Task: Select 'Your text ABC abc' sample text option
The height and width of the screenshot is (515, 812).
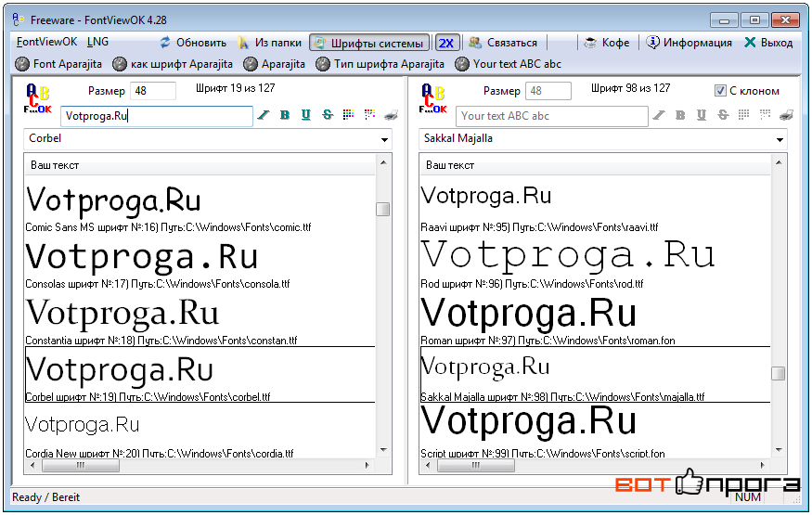Action: click(508, 64)
